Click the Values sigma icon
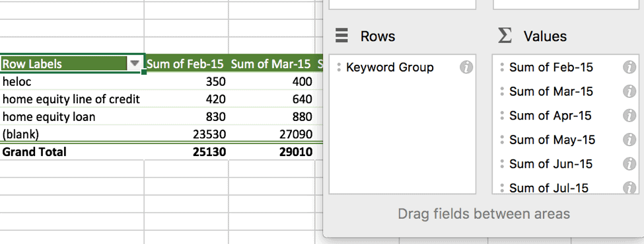 pos(505,36)
